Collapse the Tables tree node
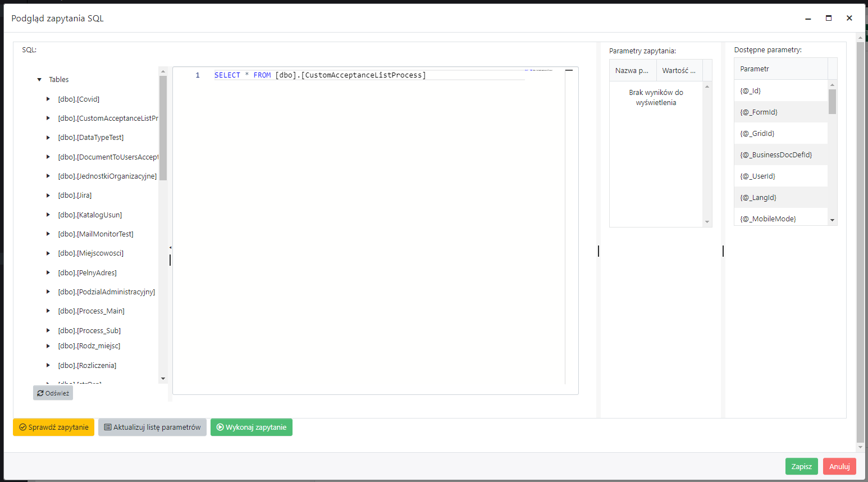Viewport: 868px width, 482px height. pyautogui.click(x=39, y=79)
